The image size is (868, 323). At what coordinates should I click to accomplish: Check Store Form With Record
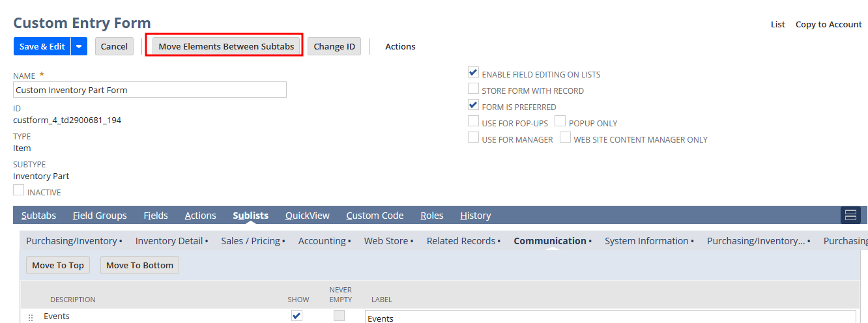[474, 89]
